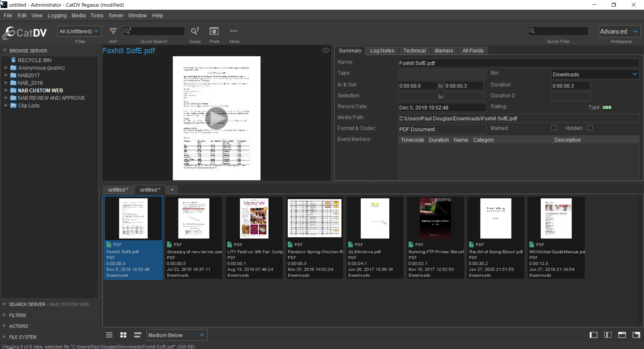Open the File menu
The width and height of the screenshot is (644, 349).
click(8, 15)
